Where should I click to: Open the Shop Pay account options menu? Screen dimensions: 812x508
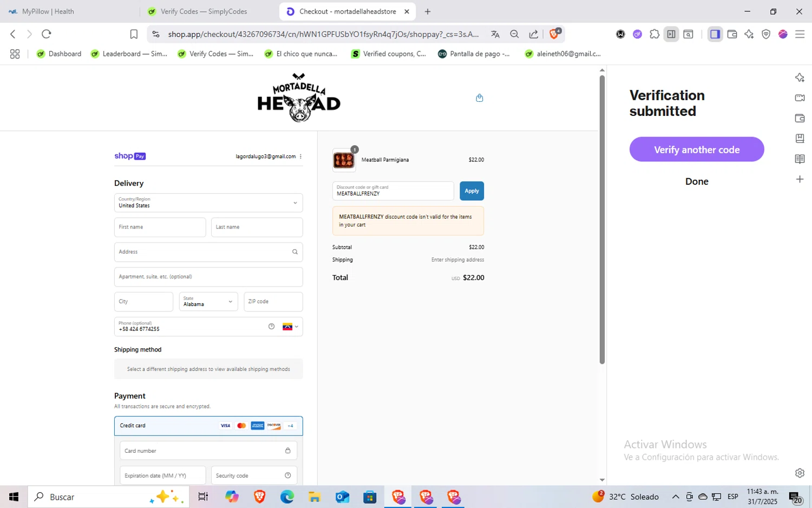300,157
